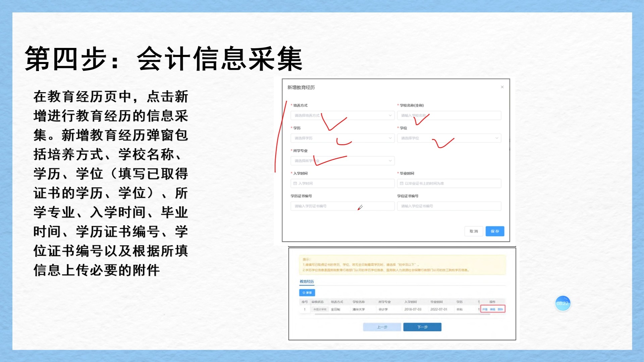Expand the 所学专业 dropdown
The width and height of the screenshot is (644, 362).
click(342, 161)
